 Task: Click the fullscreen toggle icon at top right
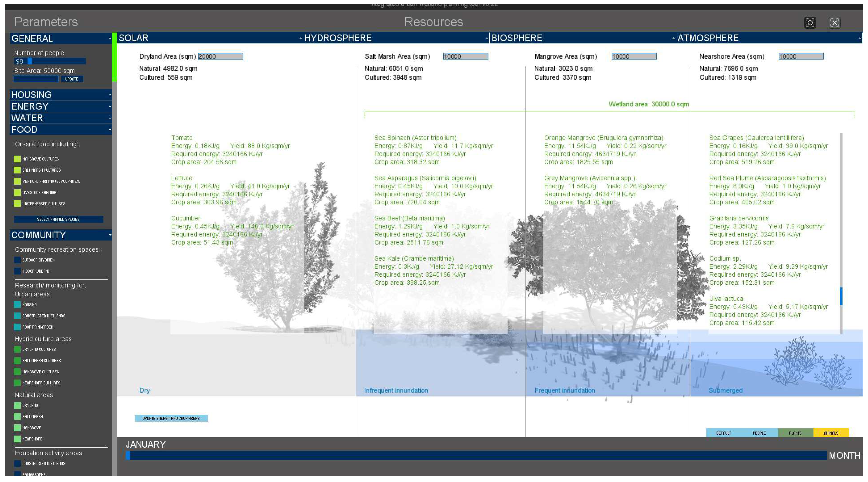[x=834, y=23]
